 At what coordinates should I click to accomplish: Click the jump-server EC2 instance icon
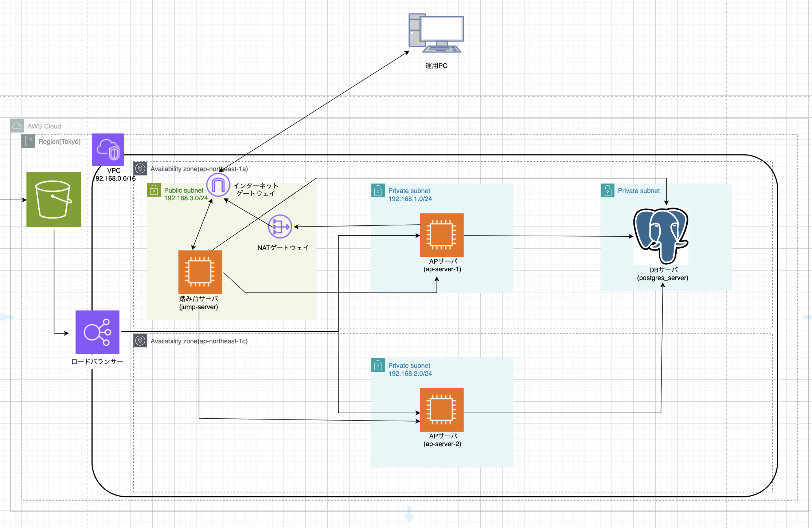pos(200,272)
